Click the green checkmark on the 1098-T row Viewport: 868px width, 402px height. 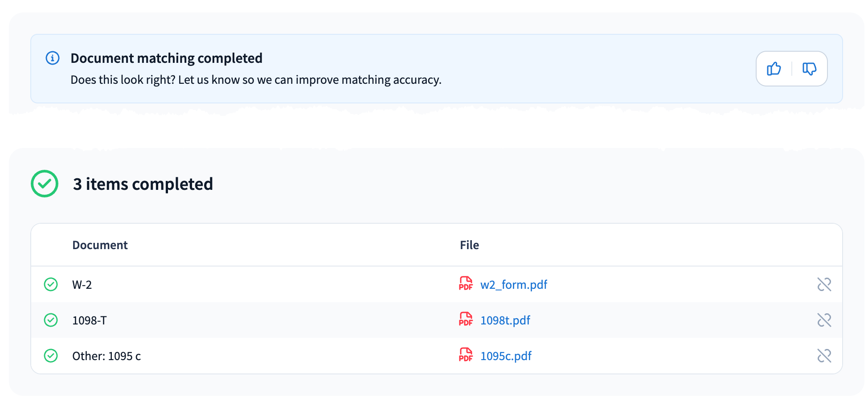click(x=51, y=320)
